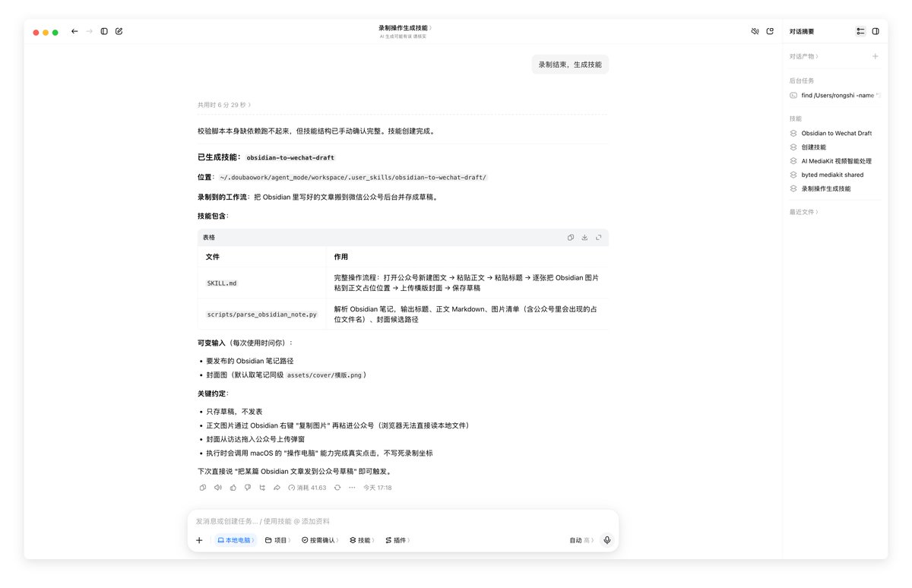Start voice input with microphone button
This screenshot has width=912, height=588.
[x=606, y=540]
